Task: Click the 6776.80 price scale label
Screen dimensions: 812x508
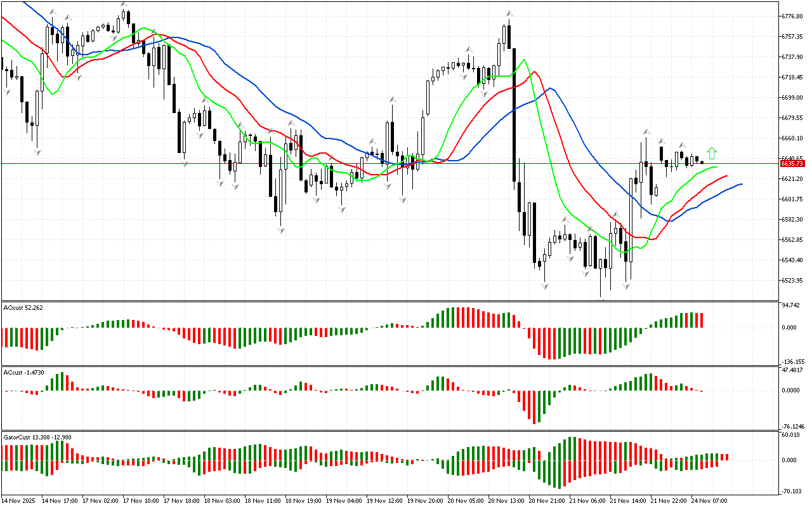Action: click(794, 16)
